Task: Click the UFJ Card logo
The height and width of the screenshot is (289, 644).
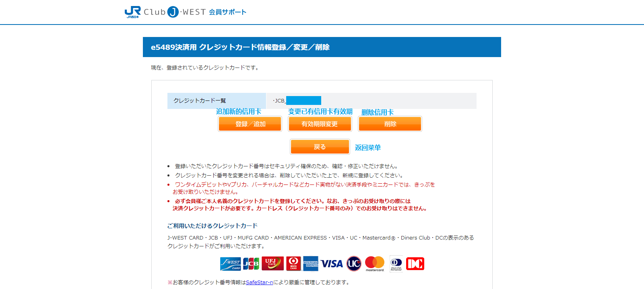Action: click(x=272, y=264)
